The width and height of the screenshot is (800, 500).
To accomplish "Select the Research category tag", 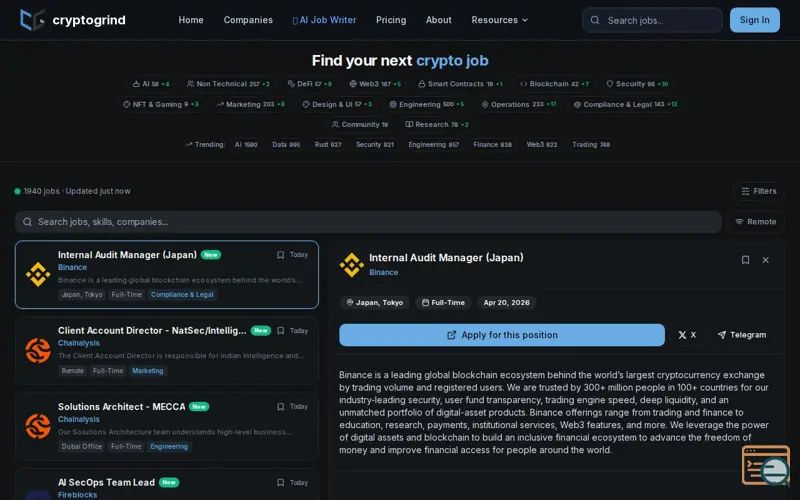I will [x=437, y=124].
